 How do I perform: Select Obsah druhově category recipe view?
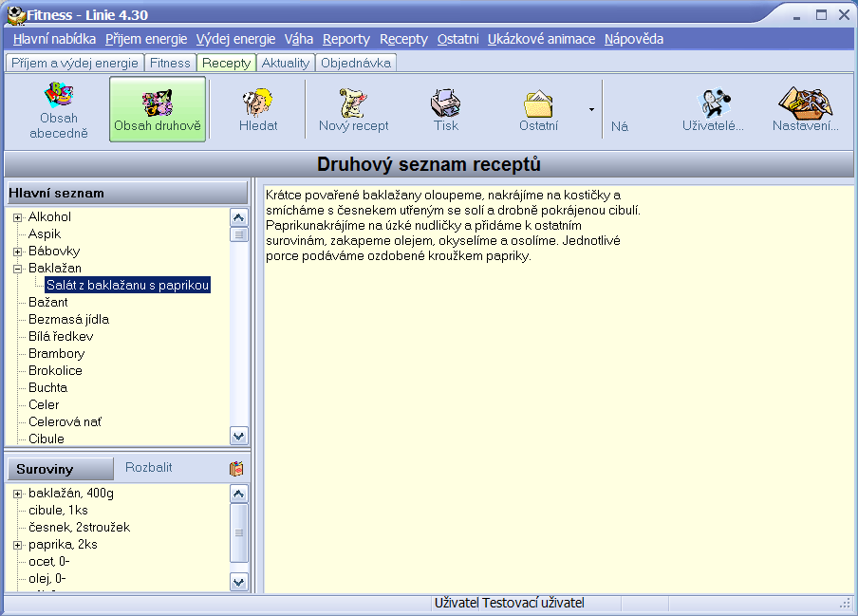(x=158, y=109)
